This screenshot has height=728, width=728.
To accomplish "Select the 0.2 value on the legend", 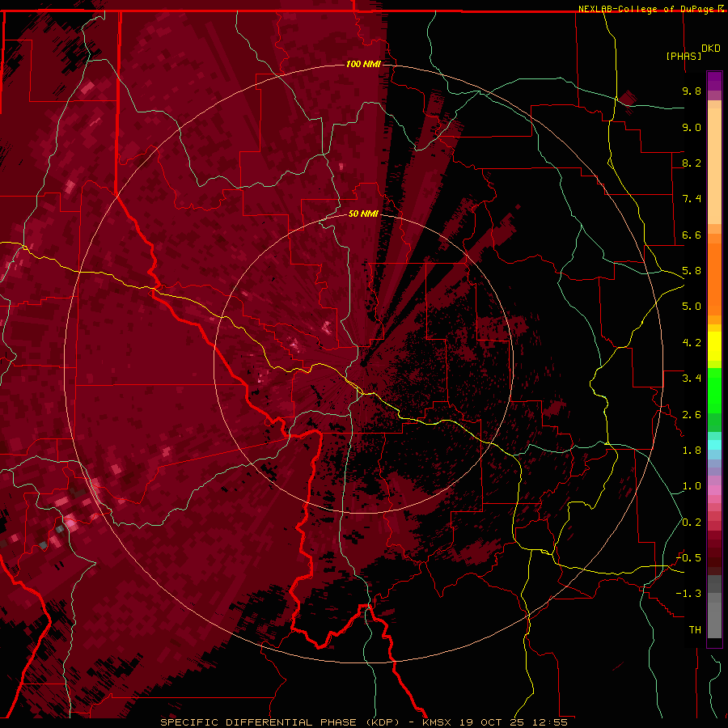I will click(692, 523).
